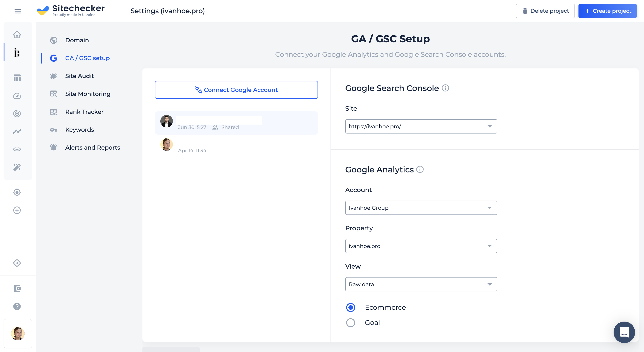644x352 pixels.
Task: Click the help question mark icon
Action: tap(17, 306)
